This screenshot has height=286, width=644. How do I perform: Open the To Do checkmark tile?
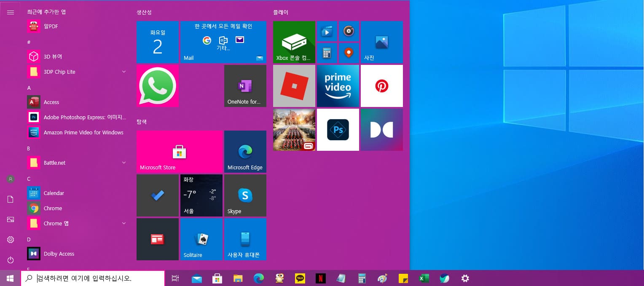[x=158, y=195]
